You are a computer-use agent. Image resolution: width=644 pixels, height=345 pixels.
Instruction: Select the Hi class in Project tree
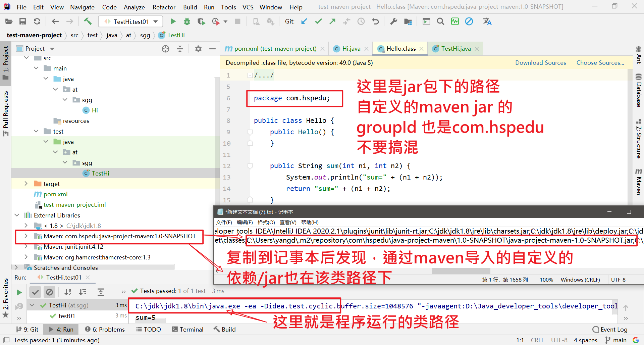(95, 110)
